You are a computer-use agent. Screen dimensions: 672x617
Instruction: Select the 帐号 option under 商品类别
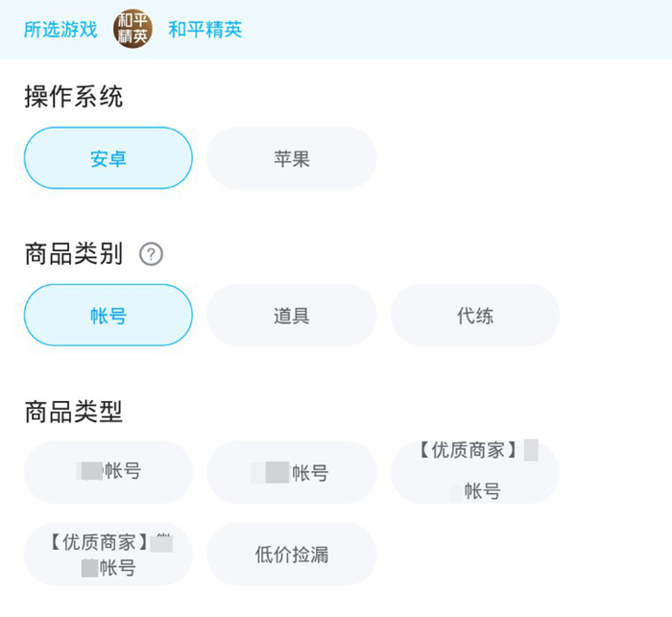pos(108,316)
